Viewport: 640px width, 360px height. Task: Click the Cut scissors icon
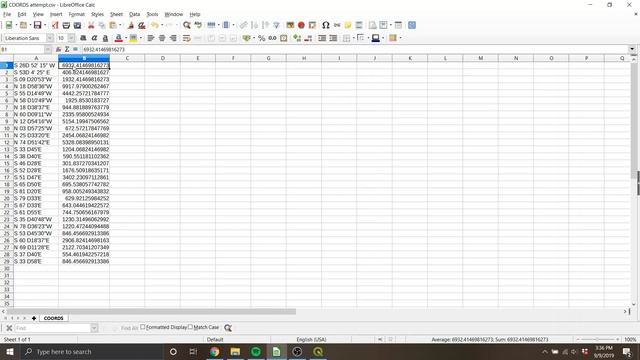[91, 25]
